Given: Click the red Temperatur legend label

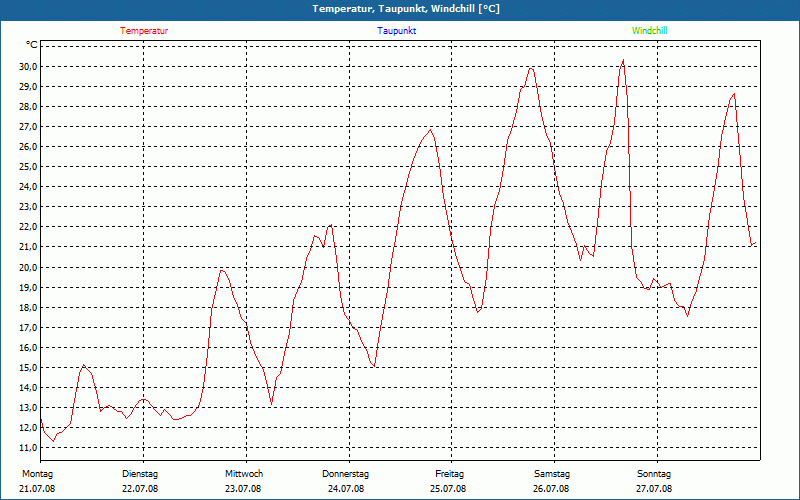Looking at the screenshot, I should (x=144, y=31).
